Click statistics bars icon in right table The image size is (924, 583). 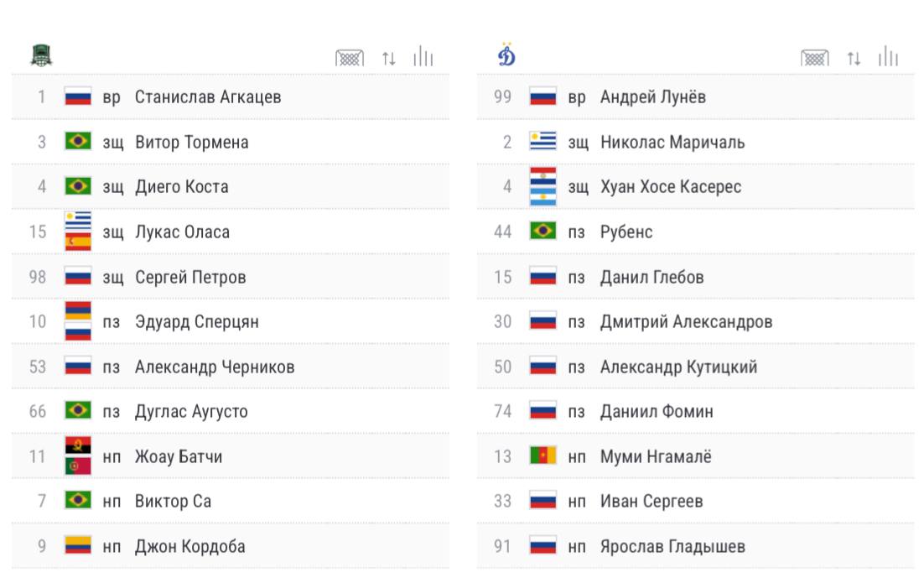(888, 56)
